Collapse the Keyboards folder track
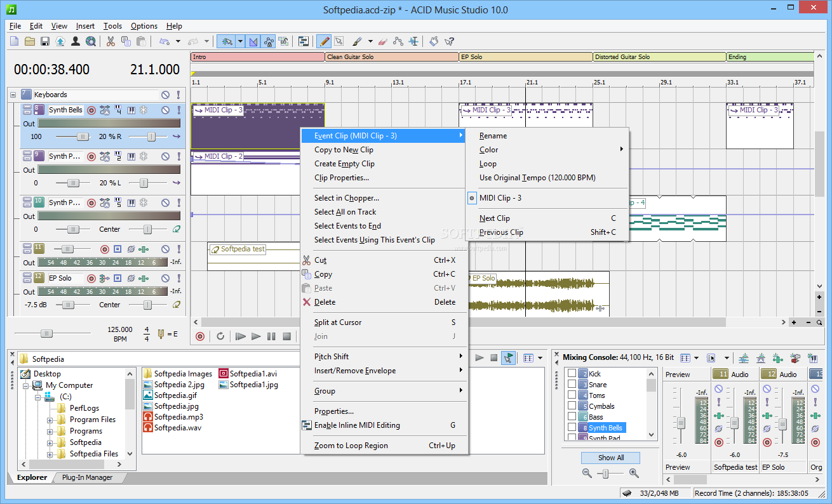This screenshot has width=832, height=504. 12,95
